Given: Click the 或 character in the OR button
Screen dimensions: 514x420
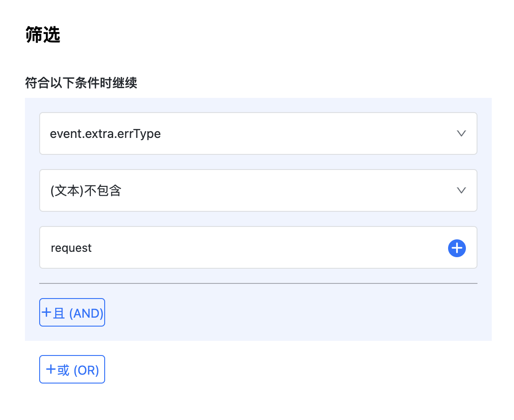Looking at the screenshot, I should coord(64,370).
